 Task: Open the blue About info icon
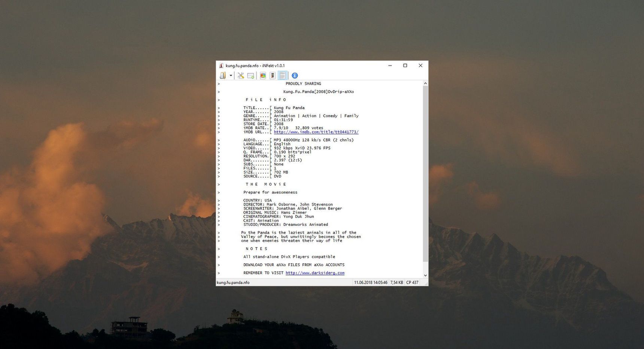point(295,76)
